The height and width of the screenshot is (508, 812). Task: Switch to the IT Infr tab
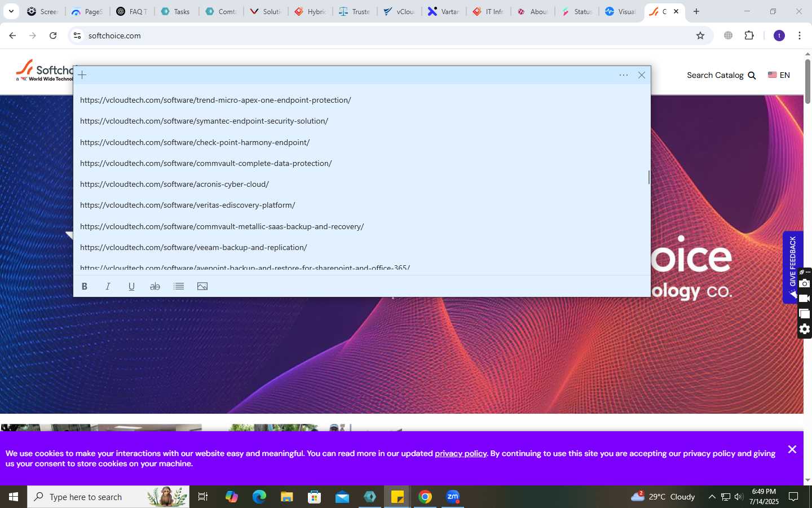pyautogui.click(x=488, y=11)
